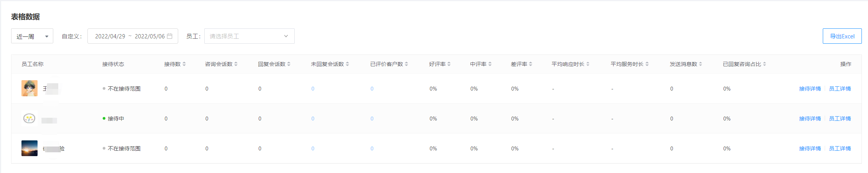The width and height of the screenshot is (868, 173).
Task: Sort table by 接待数 column icon
Action: pyautogui.click(x=184, y=64)
